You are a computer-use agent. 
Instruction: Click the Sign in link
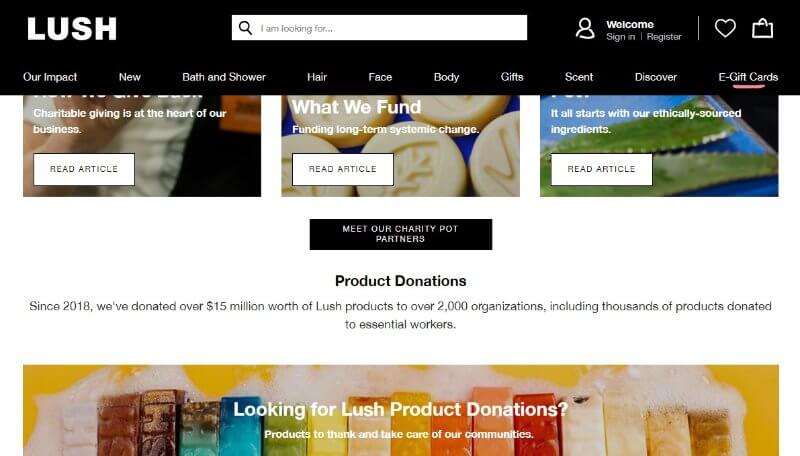click(x=620, y=37)
